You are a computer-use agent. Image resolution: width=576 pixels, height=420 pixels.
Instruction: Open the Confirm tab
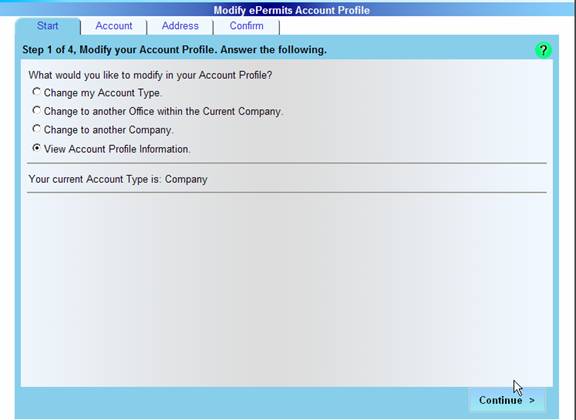click(246, 26)
